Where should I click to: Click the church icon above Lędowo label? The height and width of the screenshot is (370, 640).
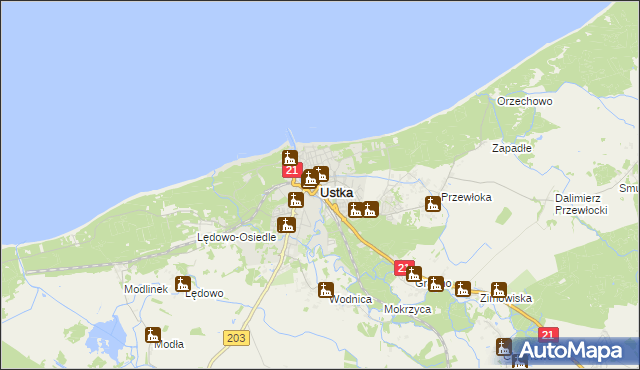coord(183,284)
